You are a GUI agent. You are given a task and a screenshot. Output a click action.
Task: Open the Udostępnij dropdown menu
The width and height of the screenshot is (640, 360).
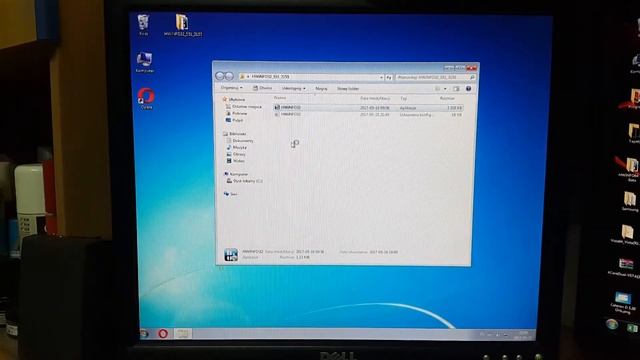(x=293, y=88)
